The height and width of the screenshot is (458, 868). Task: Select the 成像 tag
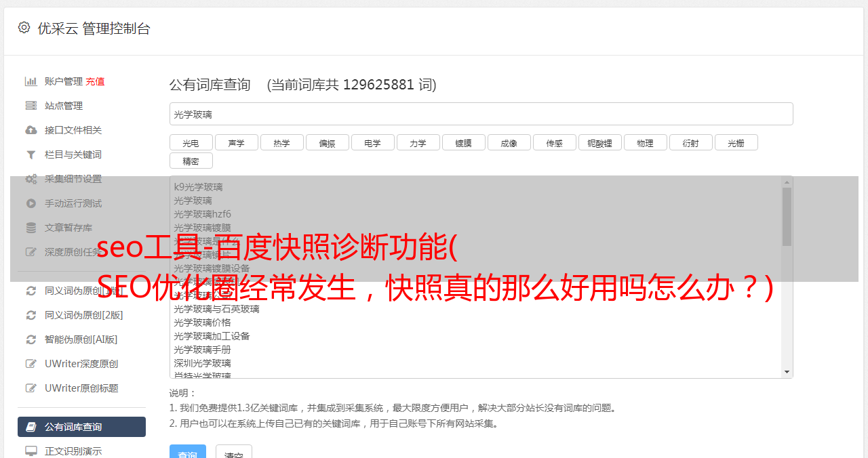click(x=509, y=142)
